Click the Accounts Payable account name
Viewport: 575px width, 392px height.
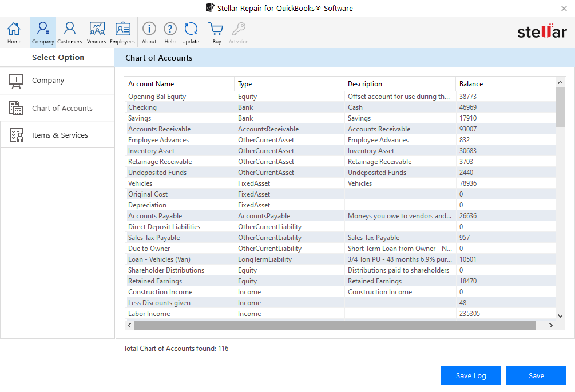(155, 216)
